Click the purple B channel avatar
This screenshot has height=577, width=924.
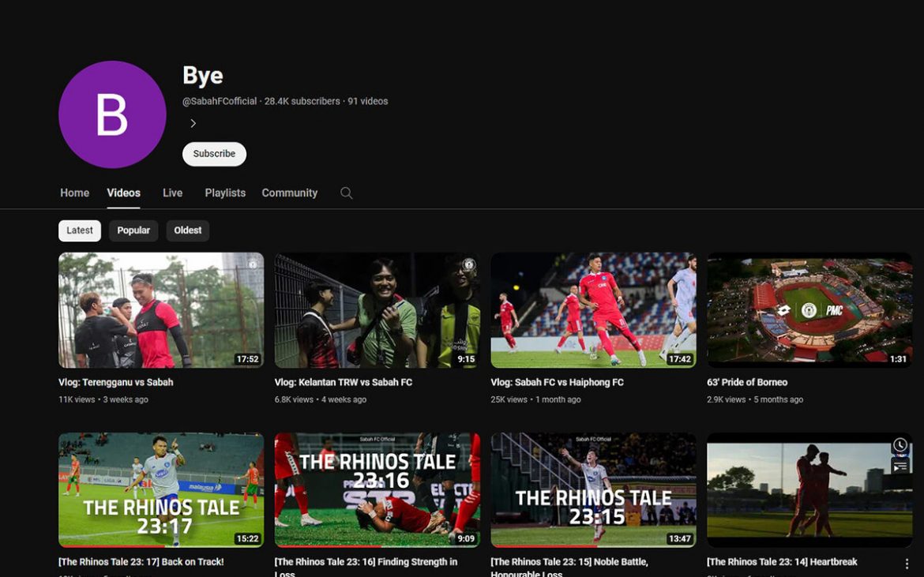(x=112, y=114)
